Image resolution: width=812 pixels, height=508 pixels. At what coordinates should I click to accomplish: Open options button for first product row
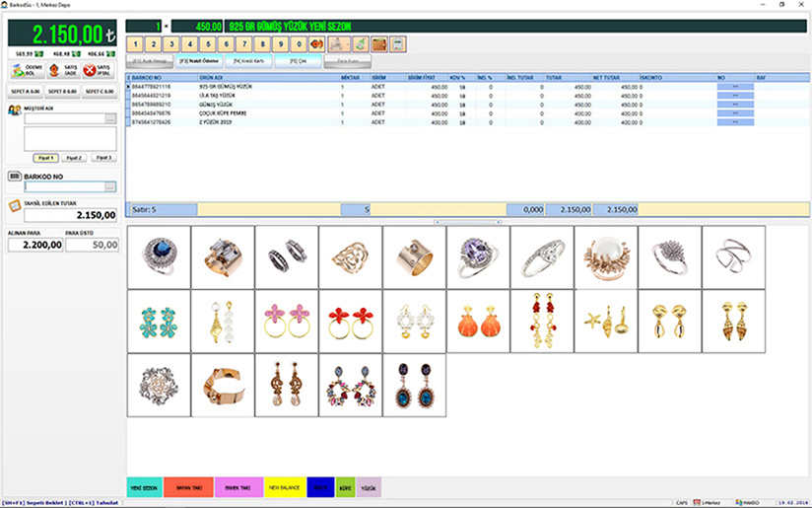click(x=735, y=87)
